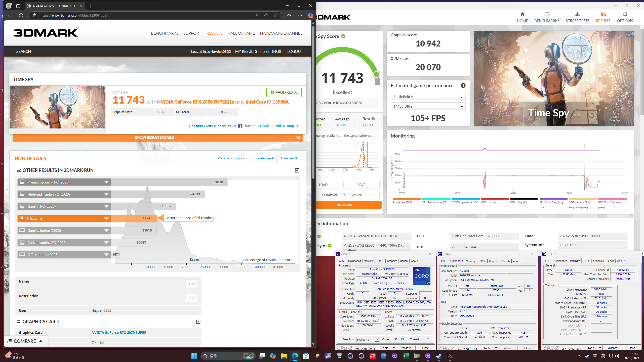Click Windows taskbar search box
This screenshot has height=362, width=644.
[228, 356]
